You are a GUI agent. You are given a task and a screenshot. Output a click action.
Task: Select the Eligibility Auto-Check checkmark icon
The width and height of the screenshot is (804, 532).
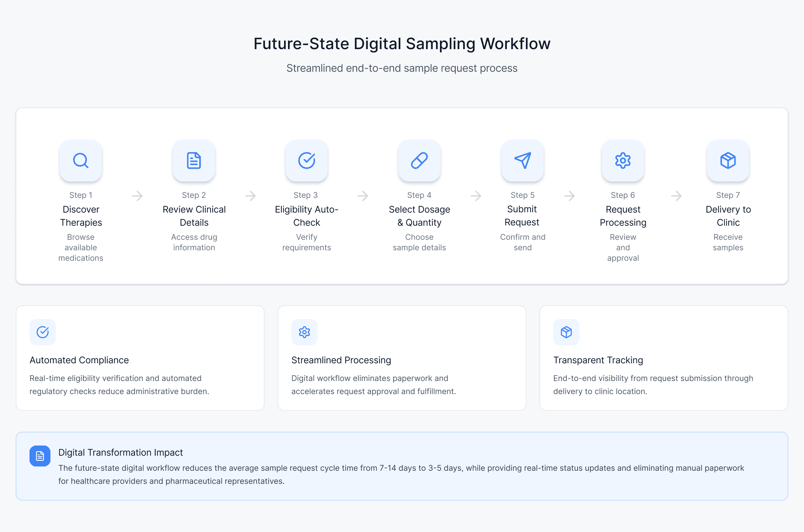click(x=306, y=161)
